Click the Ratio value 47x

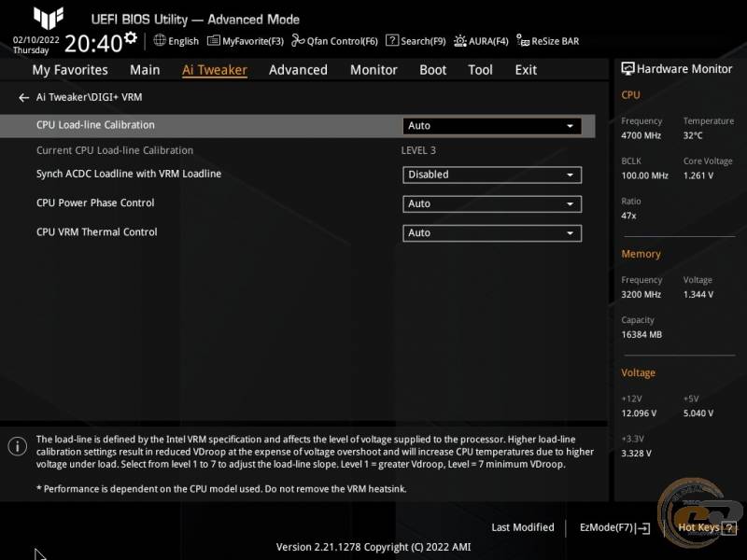628,216
